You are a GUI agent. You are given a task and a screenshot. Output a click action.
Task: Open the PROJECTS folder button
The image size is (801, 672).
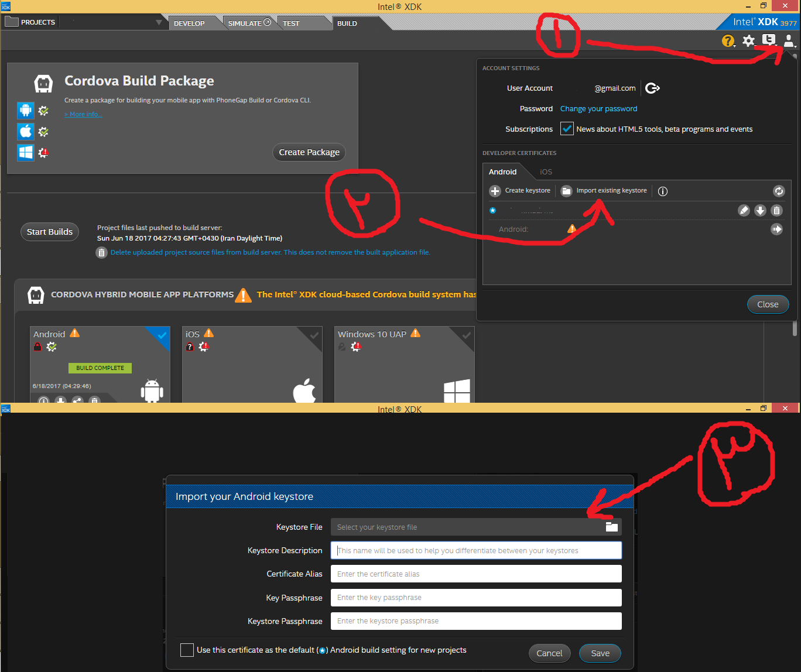pyautogui.click(x=30, y=22)
